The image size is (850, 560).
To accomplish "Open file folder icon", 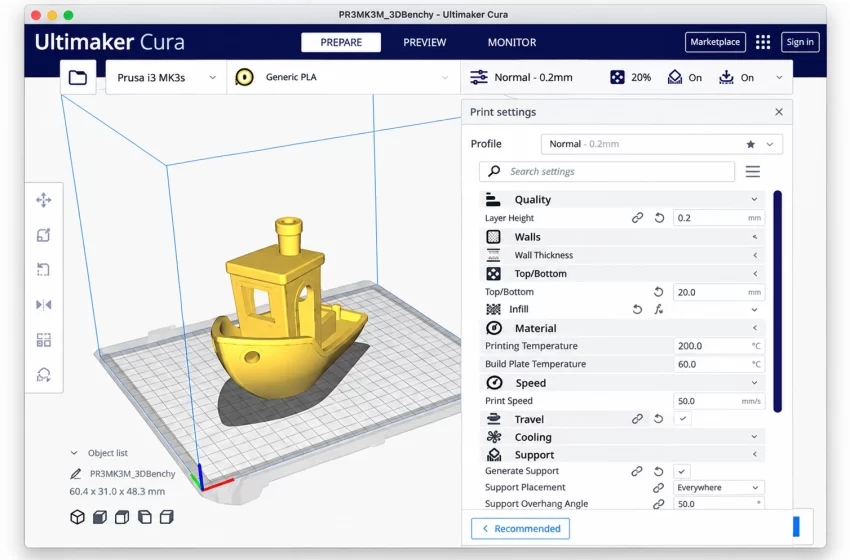I will click(x=78, y=78).
